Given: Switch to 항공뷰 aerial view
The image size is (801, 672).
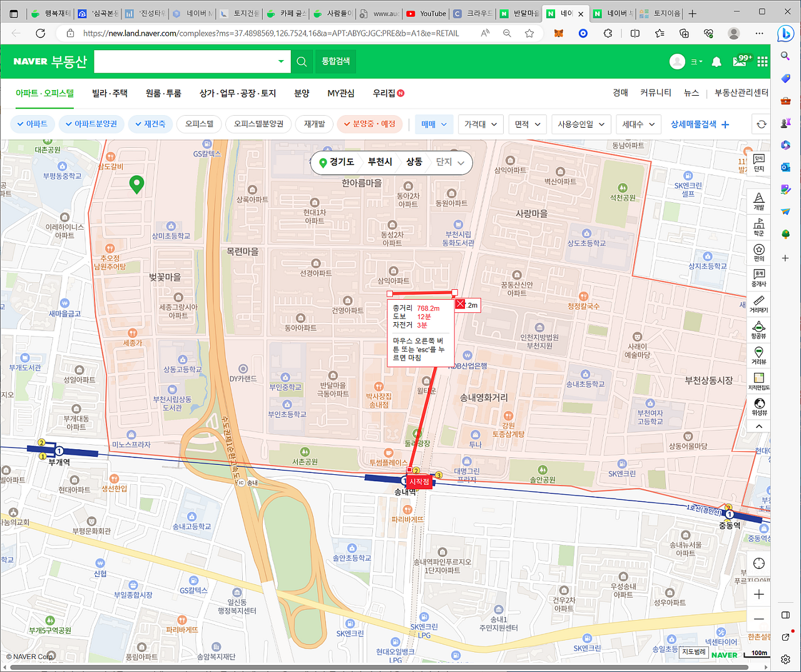Looking at the screenshot, I should pyautogui.click(x=759, y=330).
